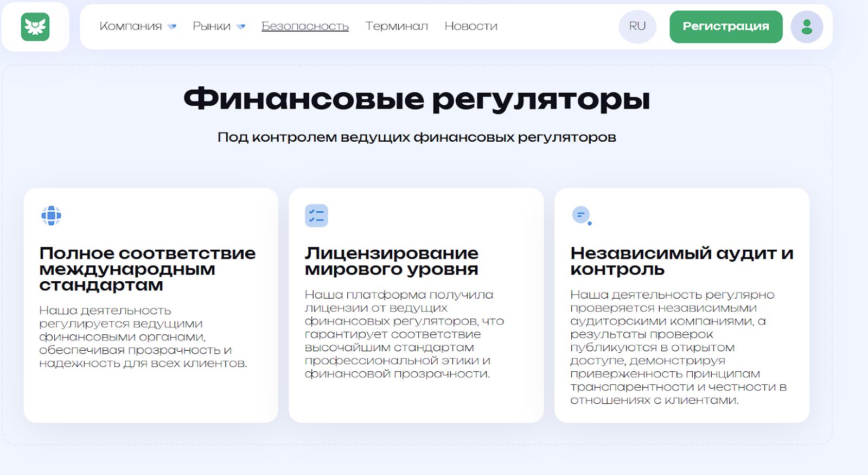The image size is (868, 475).
Task: Expand the Компания dropdown arrow
Action: click(172, 27)
